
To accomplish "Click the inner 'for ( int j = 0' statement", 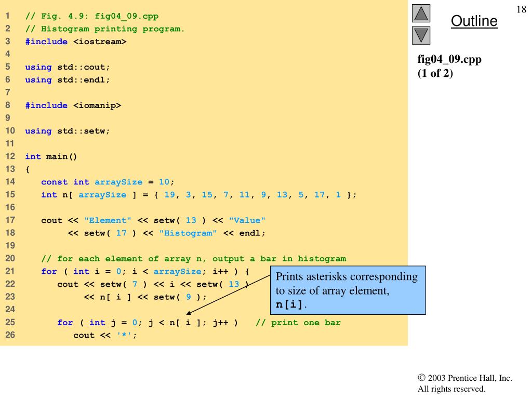I will [148, 323].
